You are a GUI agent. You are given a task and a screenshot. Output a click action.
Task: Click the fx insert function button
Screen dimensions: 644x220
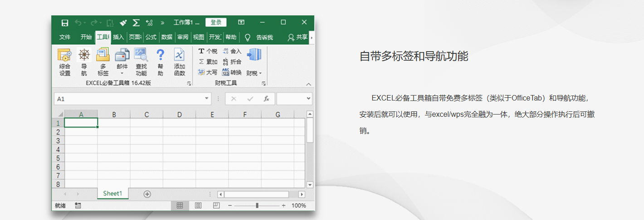pos(266,99)
